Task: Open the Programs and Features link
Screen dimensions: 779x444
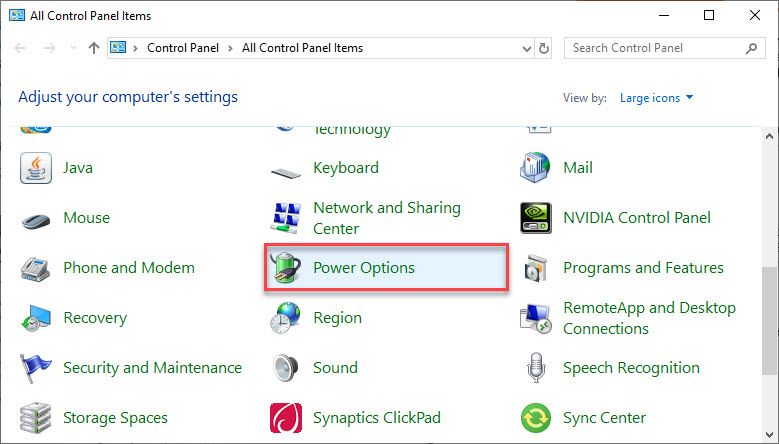Action: [x=643, y=268]
